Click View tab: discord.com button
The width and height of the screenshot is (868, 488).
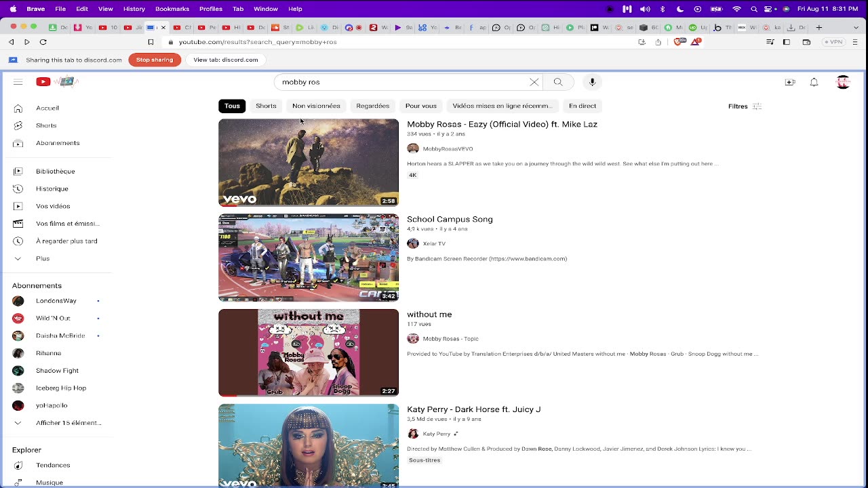click(226, 60)
